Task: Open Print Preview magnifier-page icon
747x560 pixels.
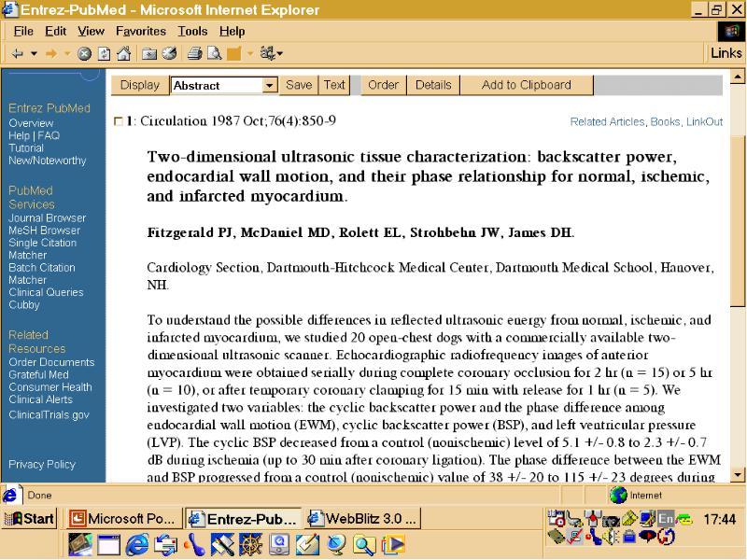Action: tap(215, 53)
